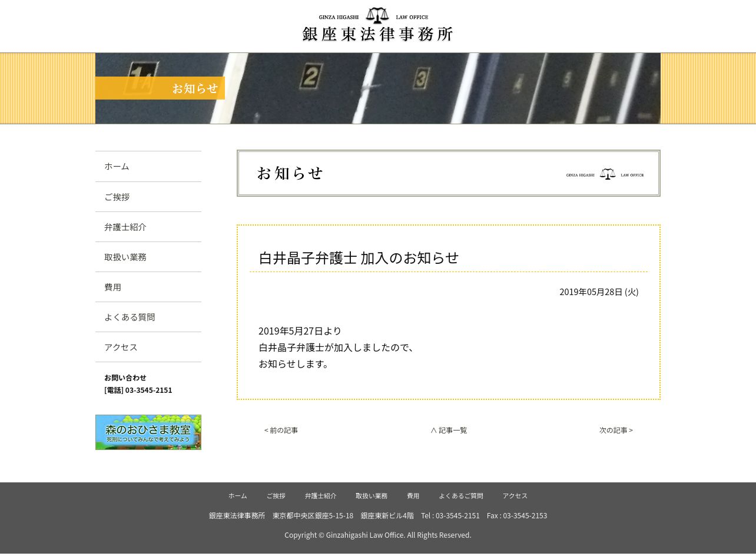
Task: Click the 森のおひさま教室 banner image
Action: coord(148,432)
